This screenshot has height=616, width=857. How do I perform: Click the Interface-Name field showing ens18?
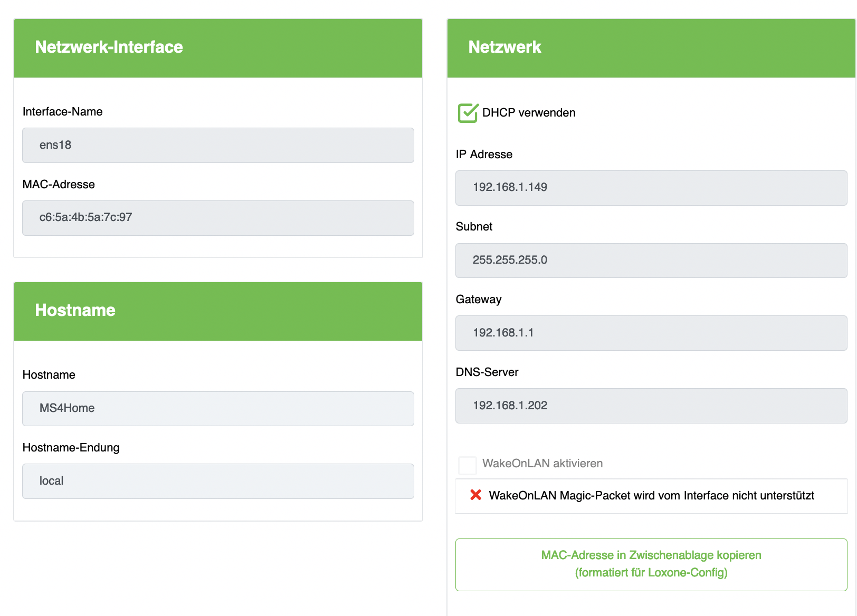[x=218, y=145]
